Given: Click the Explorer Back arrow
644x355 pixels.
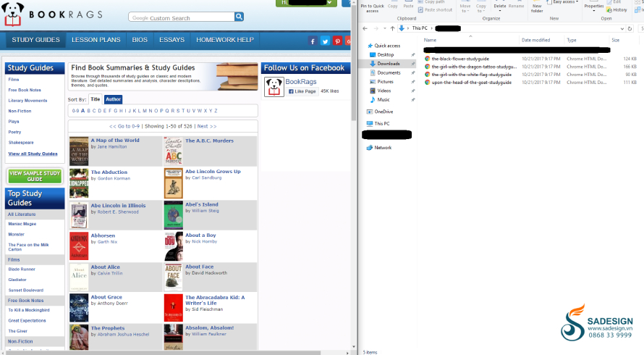Looking at the screenshot, I should click(365, 28).
